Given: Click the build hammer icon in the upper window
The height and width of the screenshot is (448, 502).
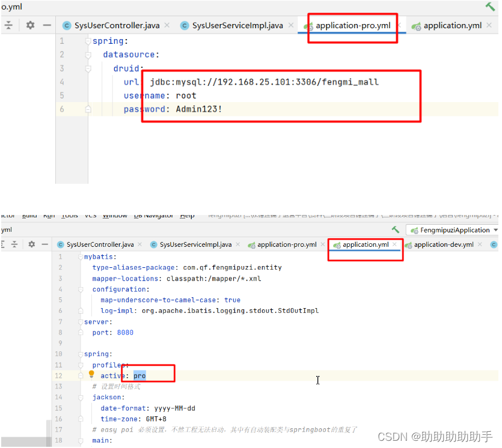Looking at the screenshot, I should tap(490, 7).
